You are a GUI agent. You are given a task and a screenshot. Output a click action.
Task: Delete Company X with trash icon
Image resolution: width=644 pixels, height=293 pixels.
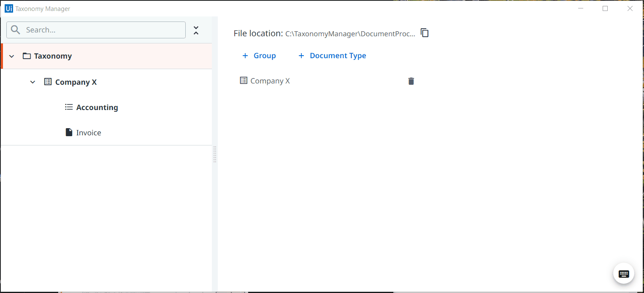[x=411, y=81]
